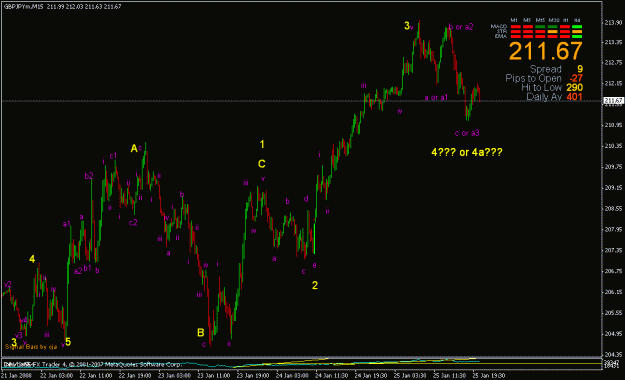Select the yellow wave label 4 at left
The image size is (625, 380).
tap(32, 259)
